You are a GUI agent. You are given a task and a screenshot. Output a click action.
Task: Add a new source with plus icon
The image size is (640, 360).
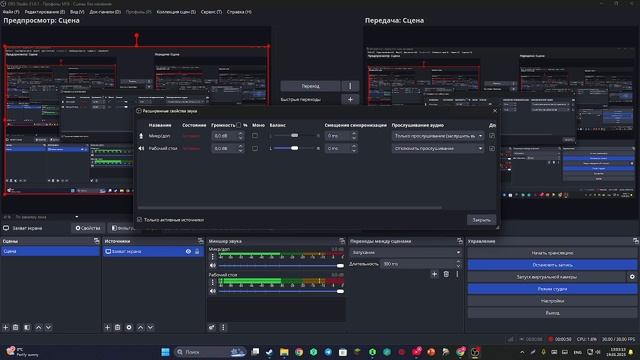107,327
